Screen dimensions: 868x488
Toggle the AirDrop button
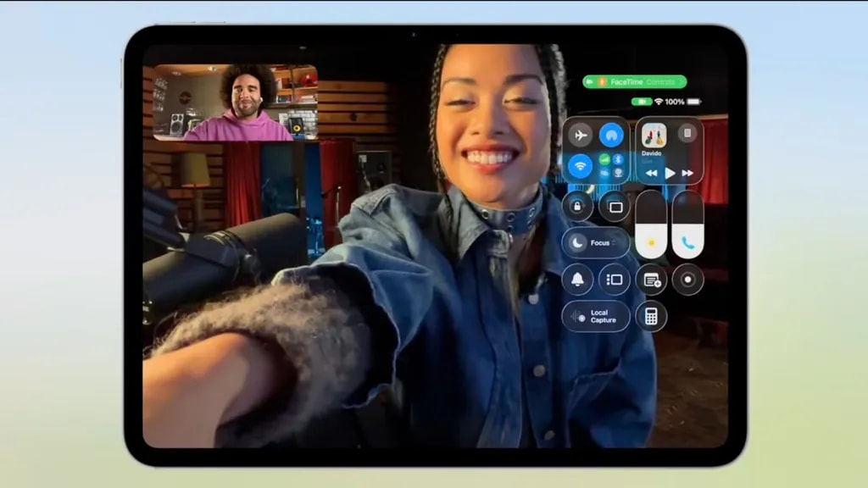click(611, 136)
